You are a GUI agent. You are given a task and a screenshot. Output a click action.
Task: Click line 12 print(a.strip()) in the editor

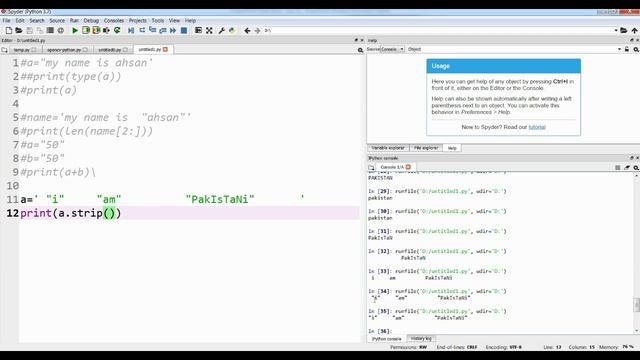[x=71, y=213]
